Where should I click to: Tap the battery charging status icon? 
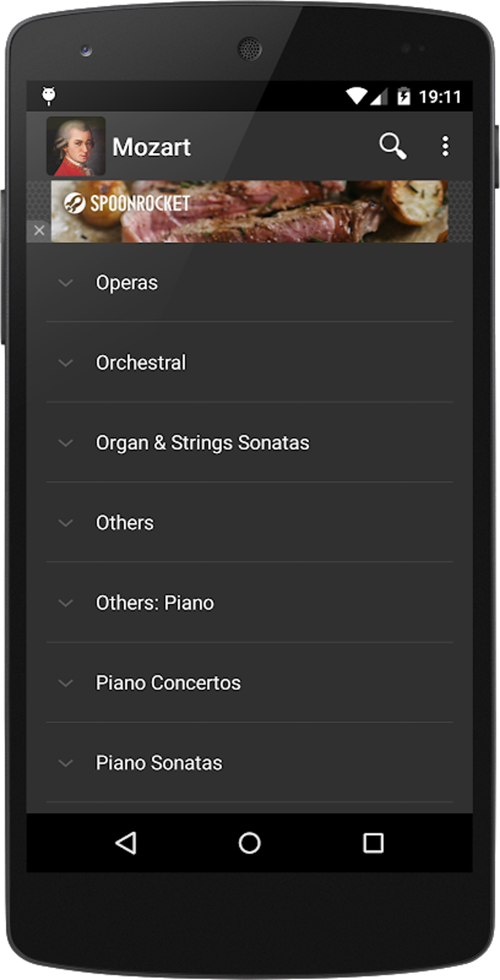point(403,96)
